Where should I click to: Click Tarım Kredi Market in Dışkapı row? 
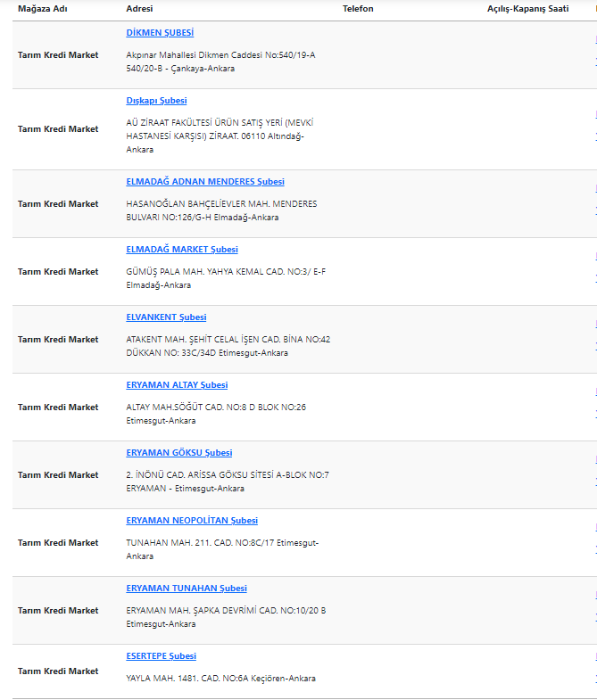click(x=58, y=129)
